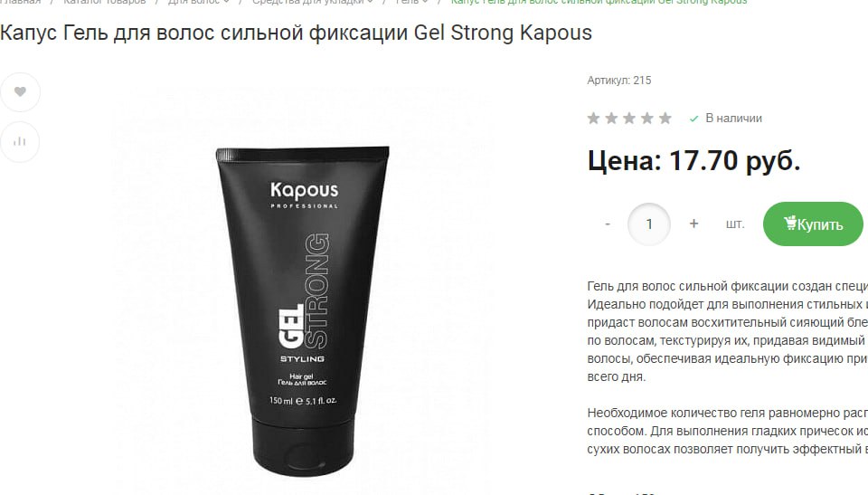Click the В наличии availability label
Screen dimensions: 868x495
[733, 118]
